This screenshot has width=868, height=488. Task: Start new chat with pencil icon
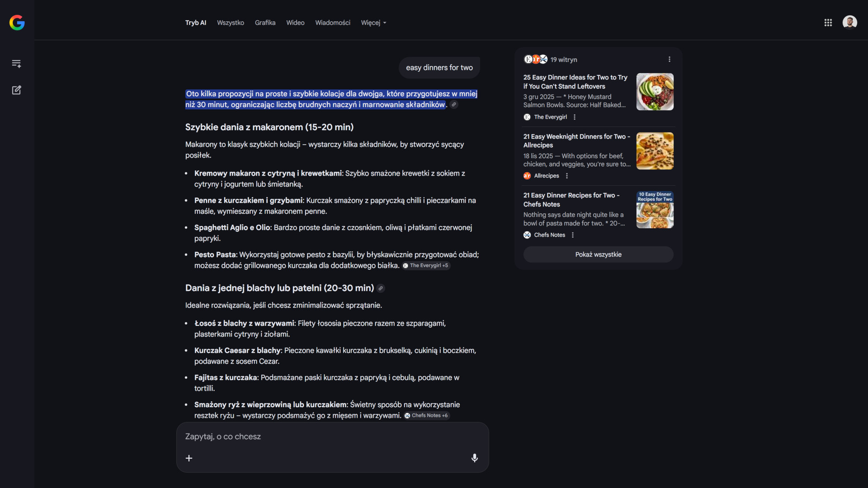[17, 90]
